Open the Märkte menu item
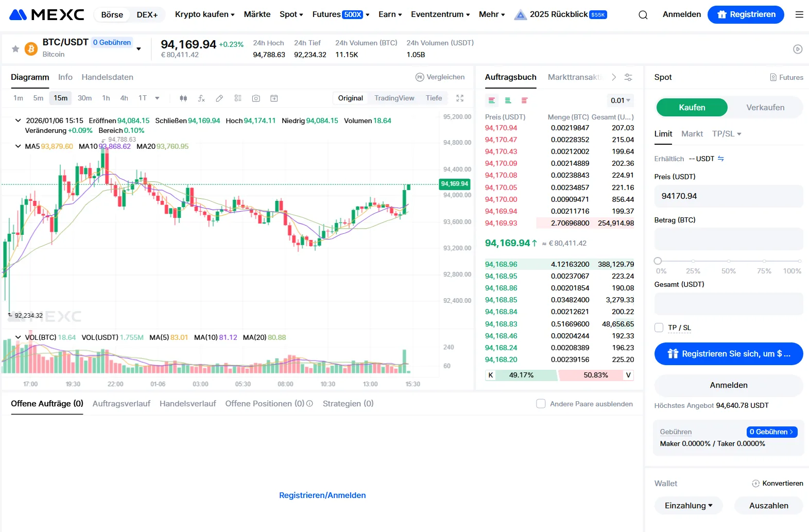 click(x=257, y=14)
